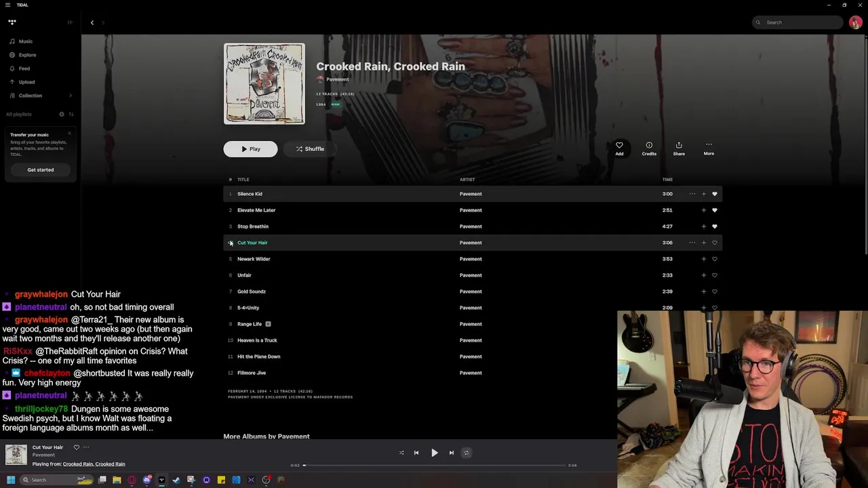Open the Pavement artist link on the Fillmore Jive row
Viewport: 868px width, 488px height.
[x=471, y=373]
